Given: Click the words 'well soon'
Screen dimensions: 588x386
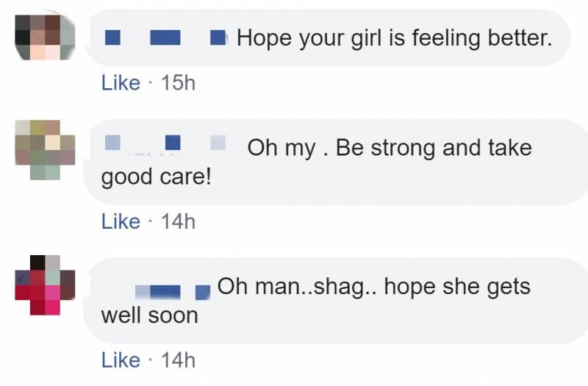Looking at the screenshot, I should point(150,316).
